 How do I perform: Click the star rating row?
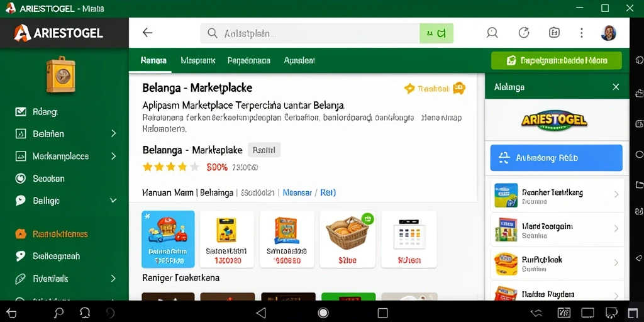point(171,167)
